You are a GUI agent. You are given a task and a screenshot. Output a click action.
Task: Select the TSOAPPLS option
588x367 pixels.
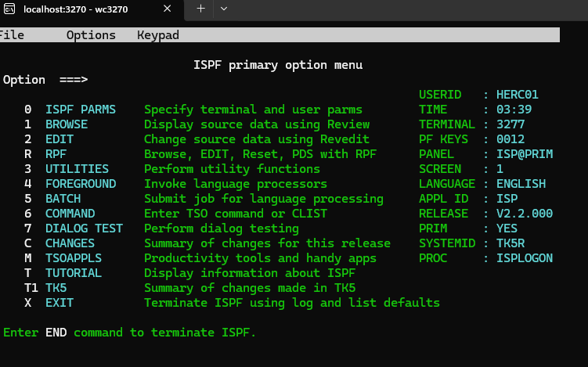74,258
